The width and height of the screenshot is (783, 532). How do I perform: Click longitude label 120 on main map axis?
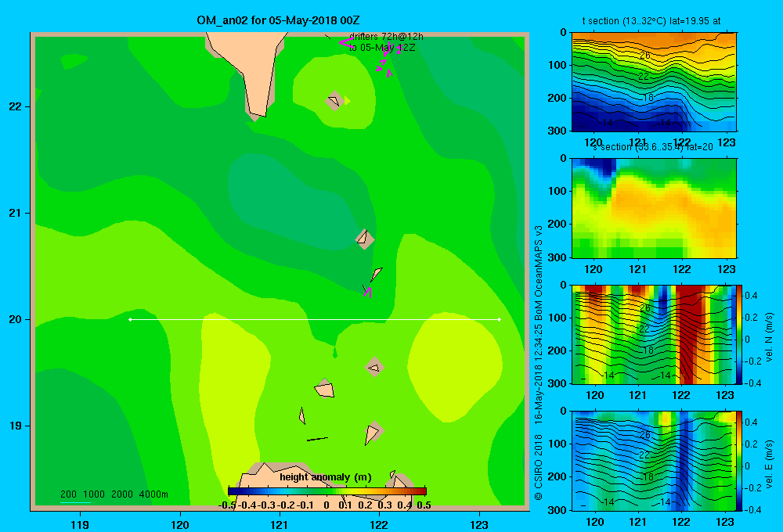tap(180, 524)
